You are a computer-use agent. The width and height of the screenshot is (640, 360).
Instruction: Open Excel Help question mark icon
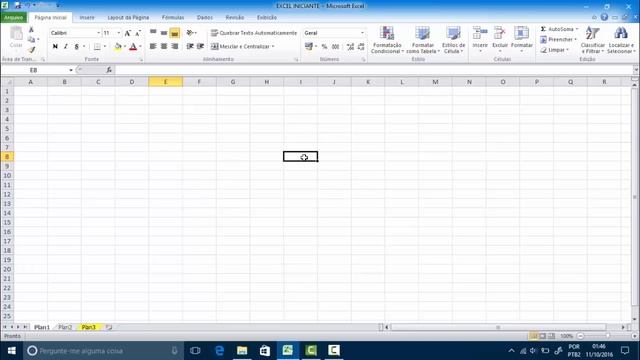pyautogui.click(x=604, y=17)
